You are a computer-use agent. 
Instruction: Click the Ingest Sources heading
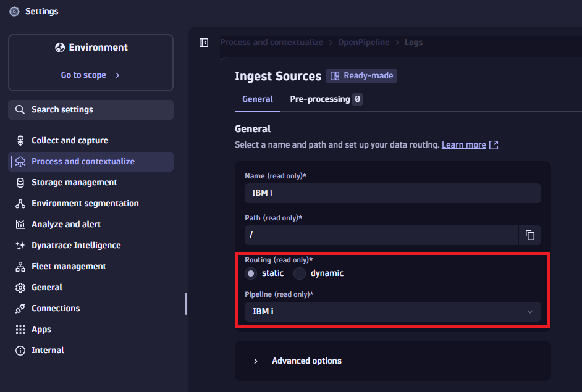tap(278, 77)
